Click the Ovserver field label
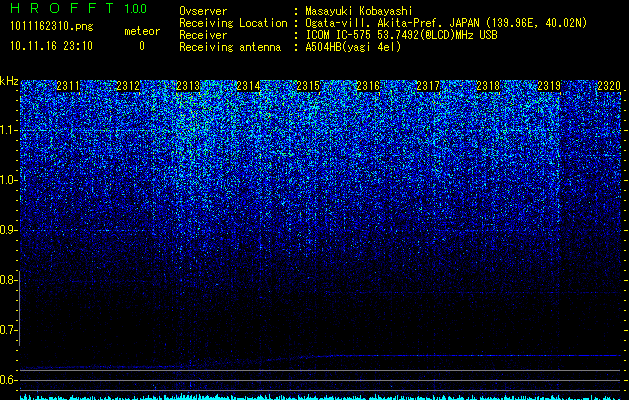The height and width of the screenshot is (400, 629). (x=203, y=11)
